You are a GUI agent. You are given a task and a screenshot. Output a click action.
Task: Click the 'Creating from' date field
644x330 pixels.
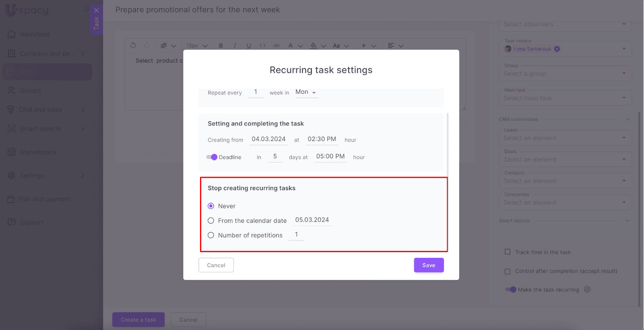point(268,139)
